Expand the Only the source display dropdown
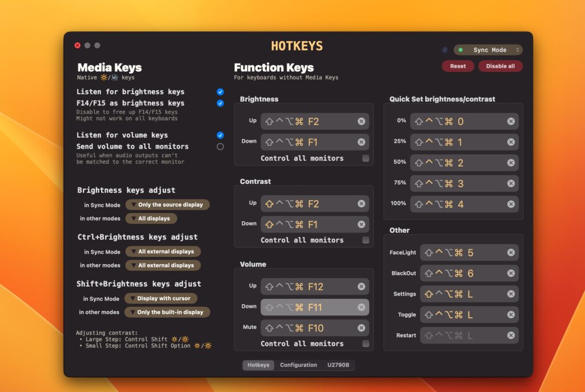The image size is (585, 392). [x=167, y=205]
